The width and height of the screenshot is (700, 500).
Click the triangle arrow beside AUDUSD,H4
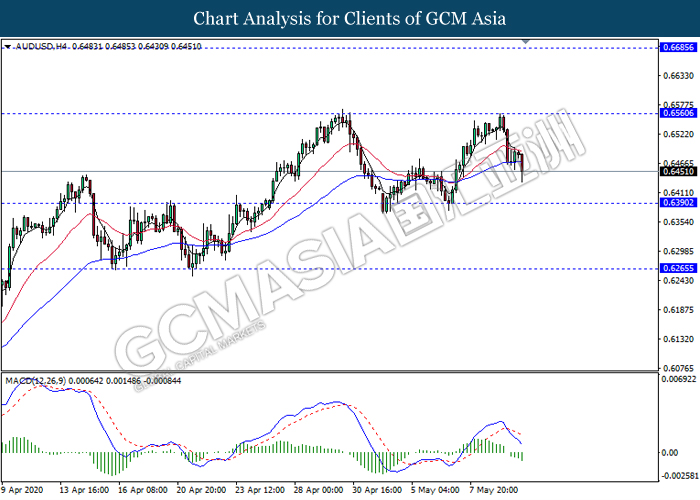(x=8, y=46)
